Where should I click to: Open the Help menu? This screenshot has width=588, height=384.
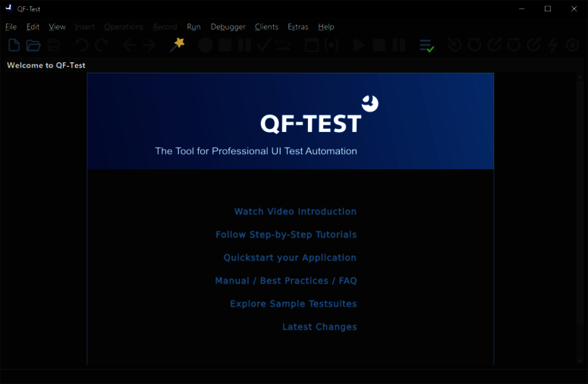pos(325,27)
